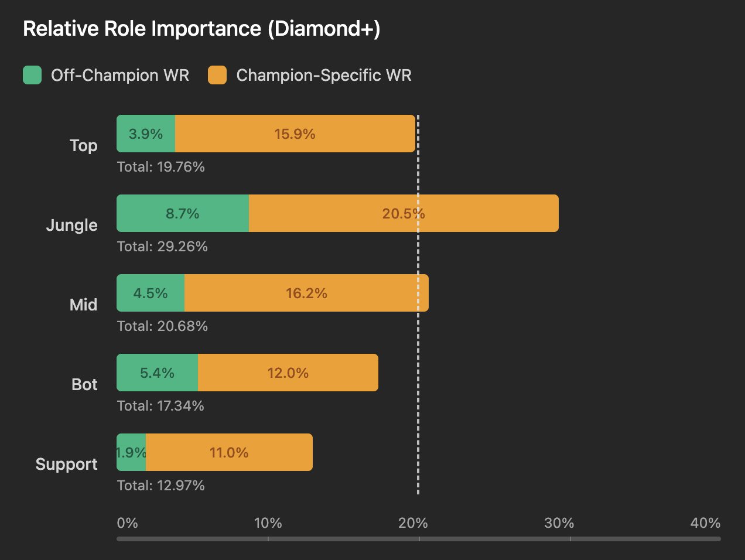
Task: Click the Champion-Specific WR legend label
Action: (x=323, y=75)
